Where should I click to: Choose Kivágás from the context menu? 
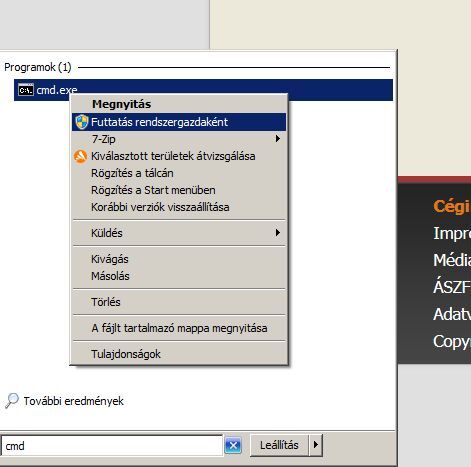tap(179, 259)
